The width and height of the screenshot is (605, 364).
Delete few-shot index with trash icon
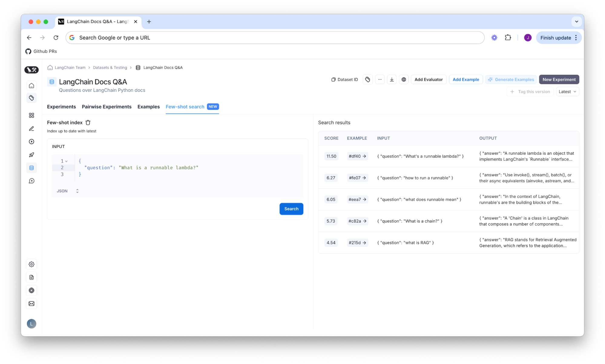(88, 123)
